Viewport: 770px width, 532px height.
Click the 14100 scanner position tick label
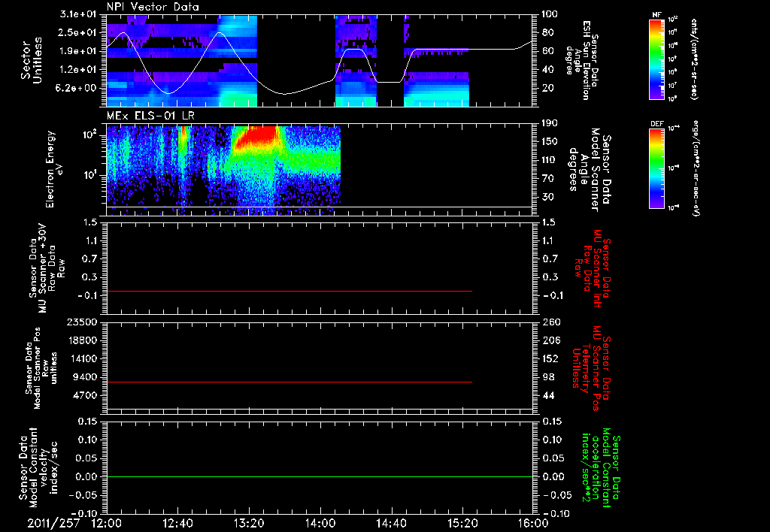click(x=83, y=358)
